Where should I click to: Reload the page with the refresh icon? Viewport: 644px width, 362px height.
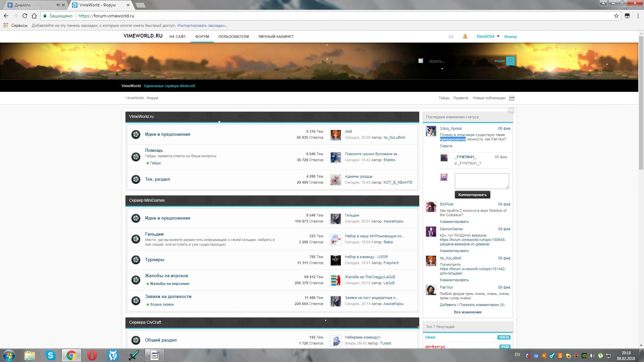tap(25, 16)
